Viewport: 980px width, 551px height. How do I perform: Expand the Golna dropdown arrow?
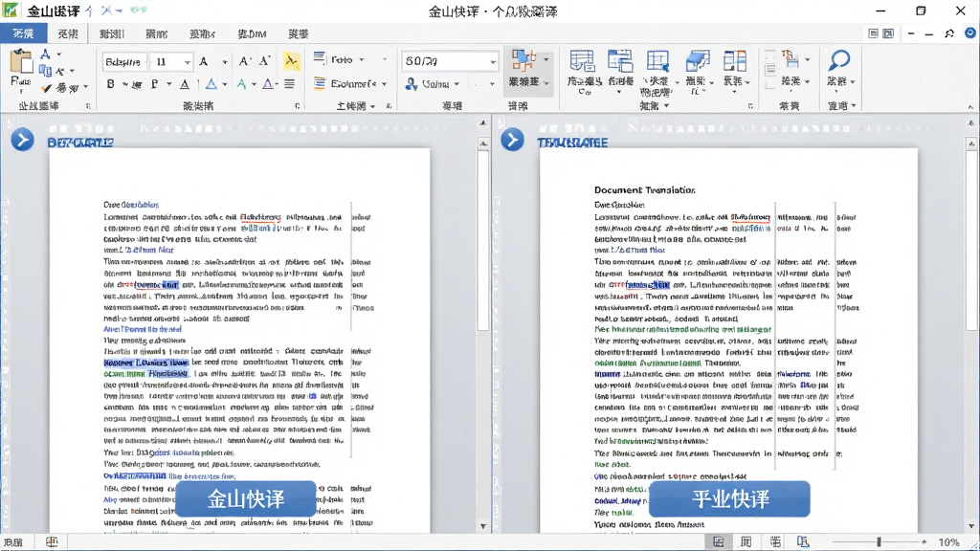tap(457, 84)
